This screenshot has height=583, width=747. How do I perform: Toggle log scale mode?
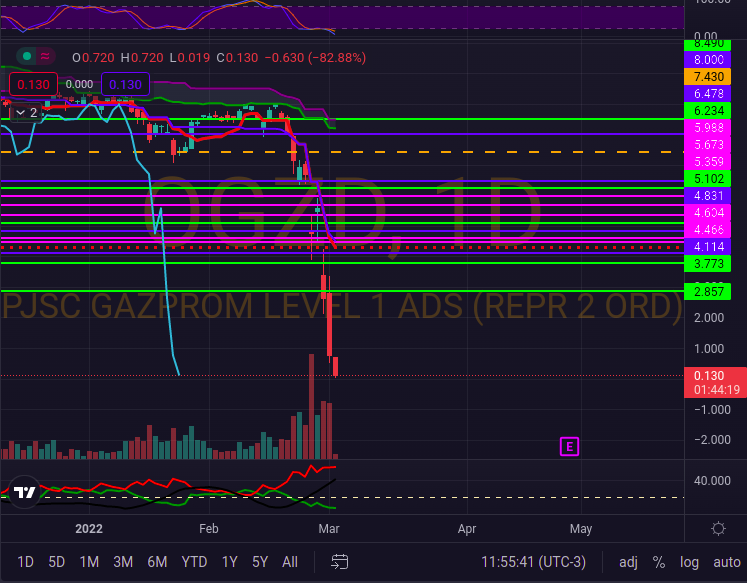click(x=689, y=562)
